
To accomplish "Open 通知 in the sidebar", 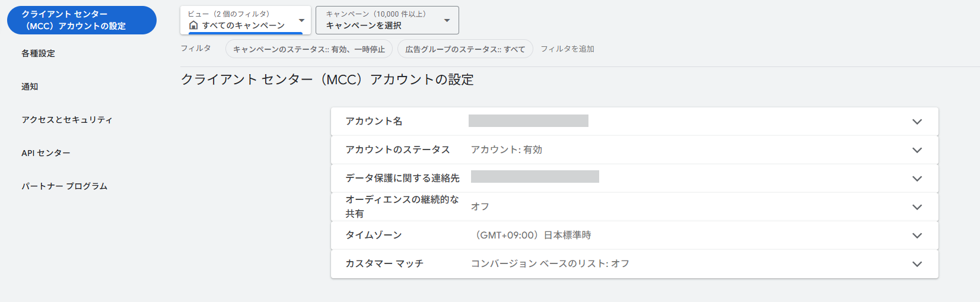I will click(30, 87).
